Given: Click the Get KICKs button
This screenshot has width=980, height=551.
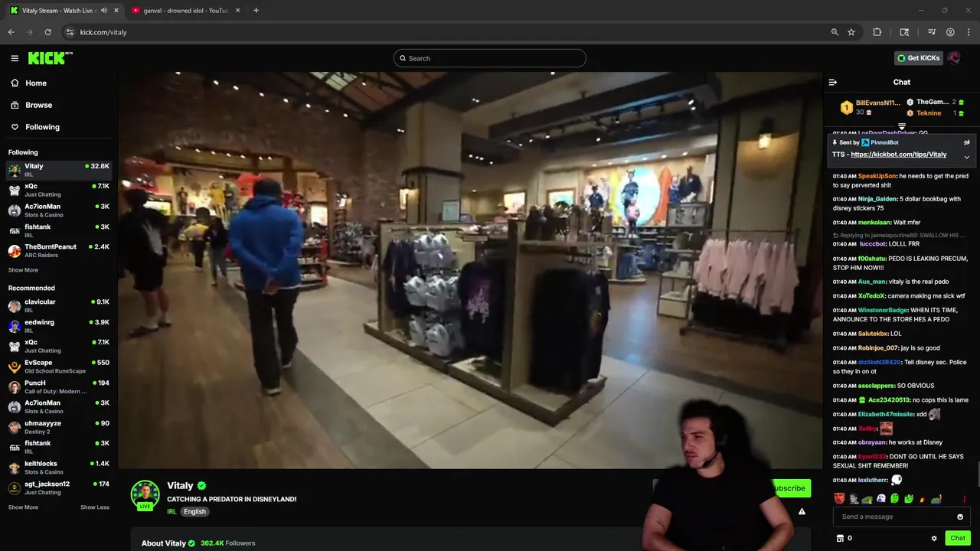Looking at the screenshot, I should coord(918,58).
